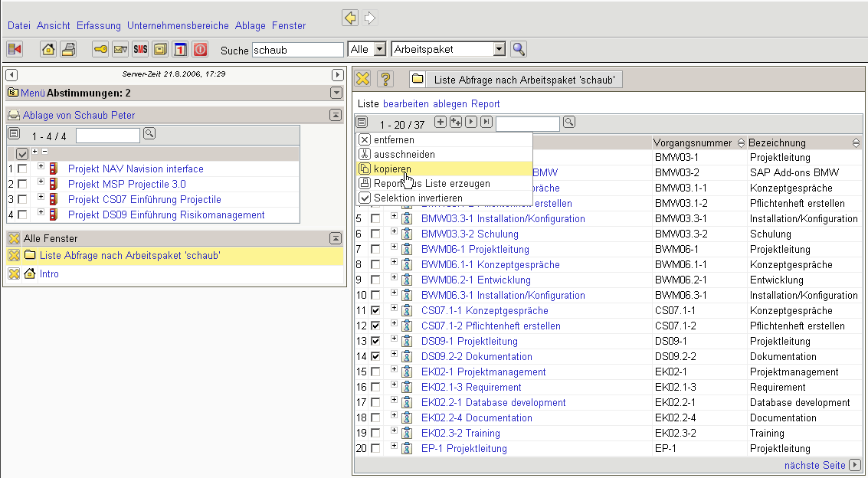Click the yellow question mark help icon
The width and height of the screenshot is (868, 478).
(x=385, y=79)
